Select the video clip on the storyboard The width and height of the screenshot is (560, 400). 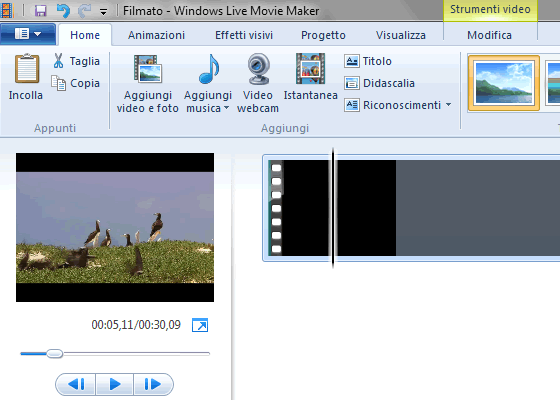[332, 208]
